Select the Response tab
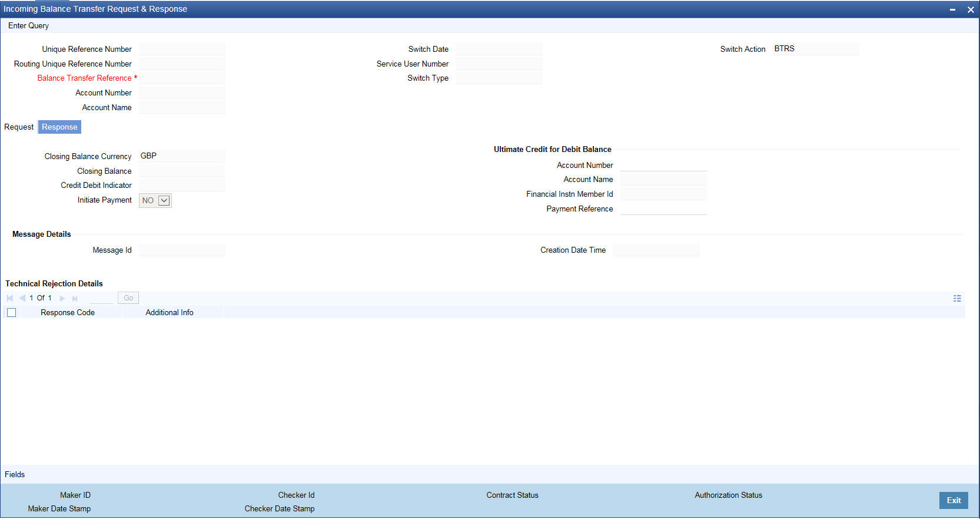This screenshot has width=980, height=519. coord(59,127)
